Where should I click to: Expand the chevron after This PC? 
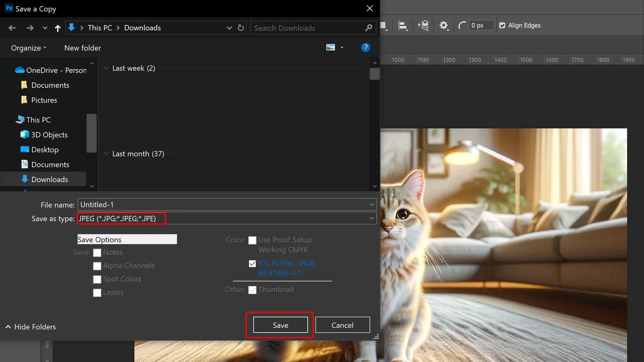tap(118, 28)
